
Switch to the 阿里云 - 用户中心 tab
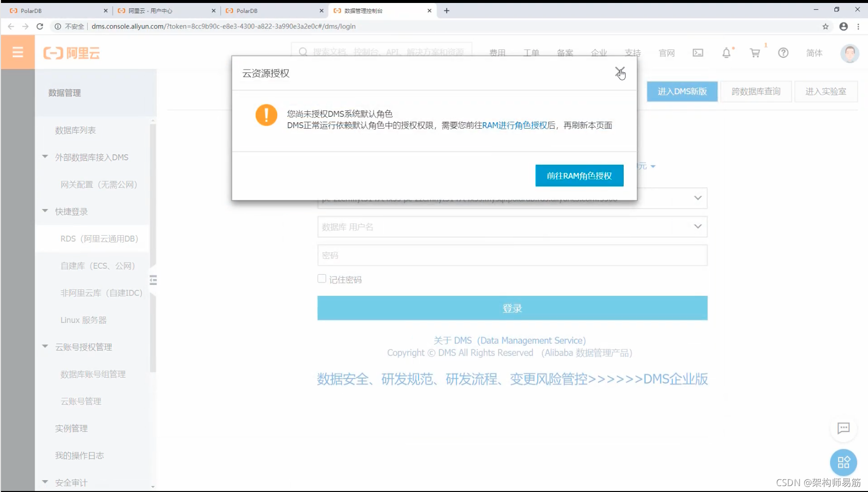click(x=167, y=10)
